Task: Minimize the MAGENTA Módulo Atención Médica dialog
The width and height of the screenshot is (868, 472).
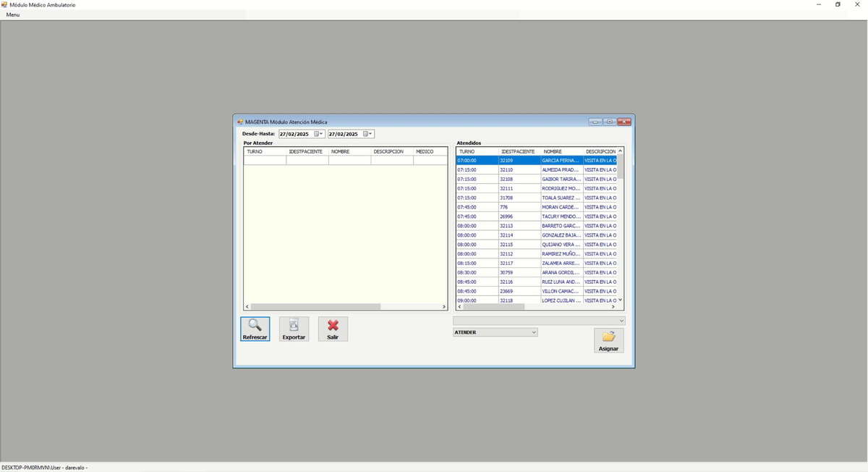Action: 595,122
